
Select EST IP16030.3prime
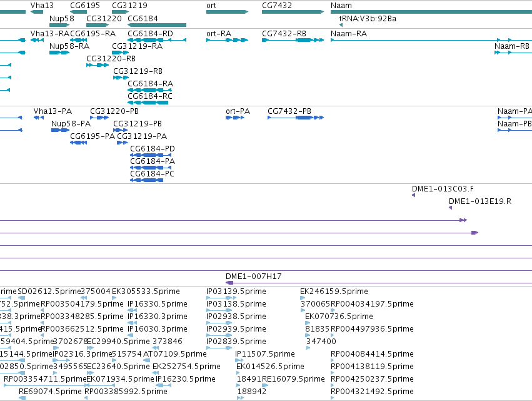[129, 335]
